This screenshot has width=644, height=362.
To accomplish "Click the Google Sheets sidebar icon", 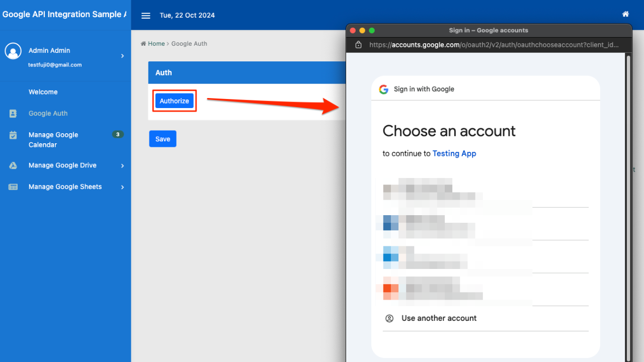I will pos(13,187).
